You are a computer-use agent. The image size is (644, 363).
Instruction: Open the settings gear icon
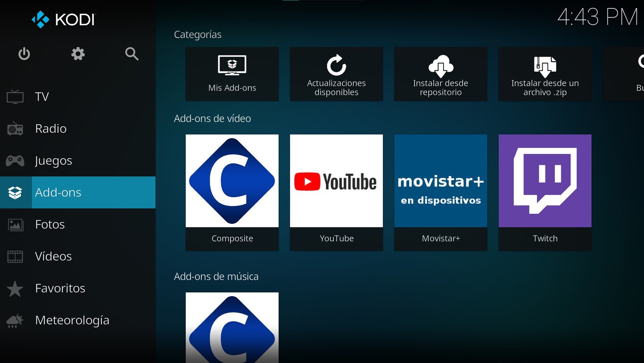click(x=78, y=54)
